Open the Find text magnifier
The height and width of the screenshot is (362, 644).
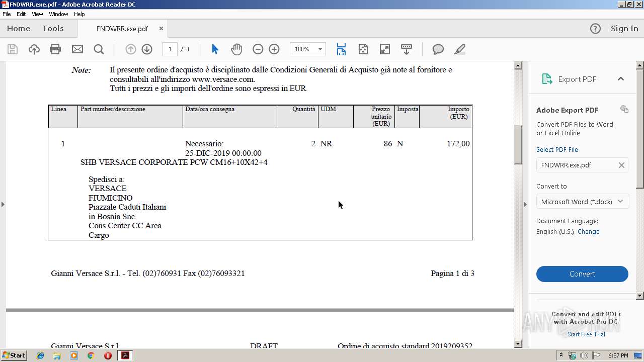click(99, 49)
